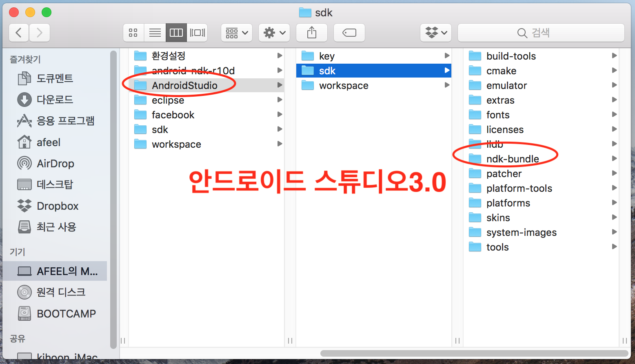Select the Dropbox sidebar item
635x364 pixels.
point(57,206)
